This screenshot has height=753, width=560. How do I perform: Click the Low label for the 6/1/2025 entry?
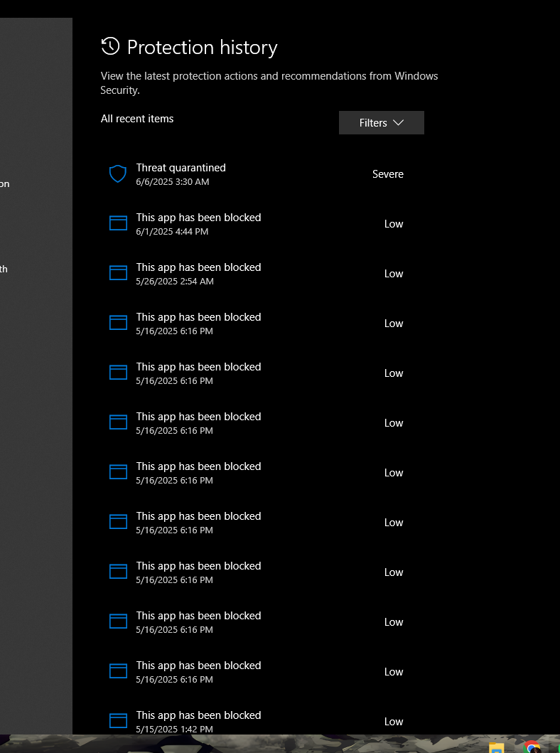[394, 224]
